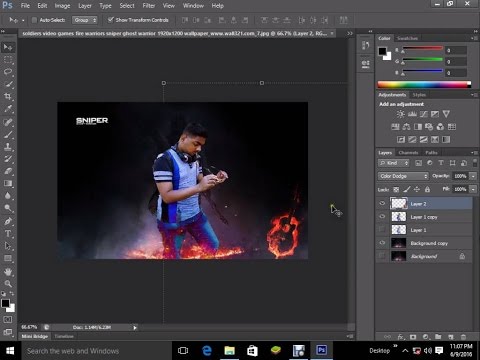Select the Background copy layer row

(x=424, y=243)
